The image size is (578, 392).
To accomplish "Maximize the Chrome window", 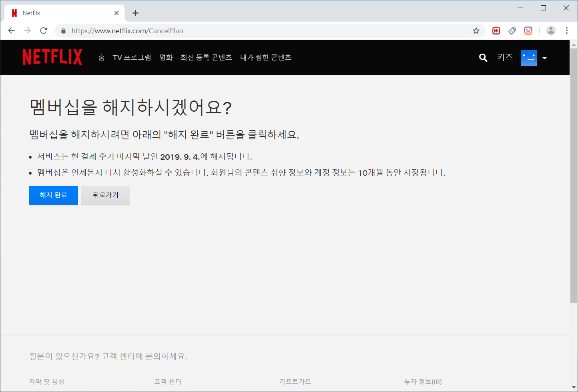I will point(543,8).
